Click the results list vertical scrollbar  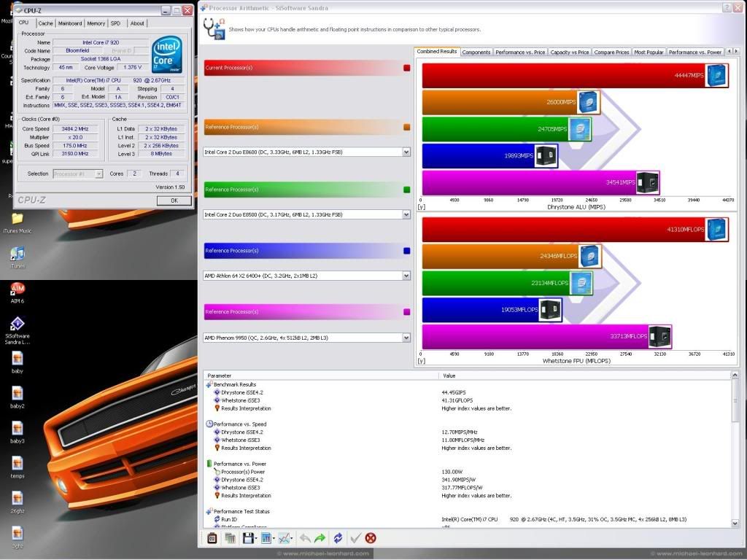[x=736, y=437]
